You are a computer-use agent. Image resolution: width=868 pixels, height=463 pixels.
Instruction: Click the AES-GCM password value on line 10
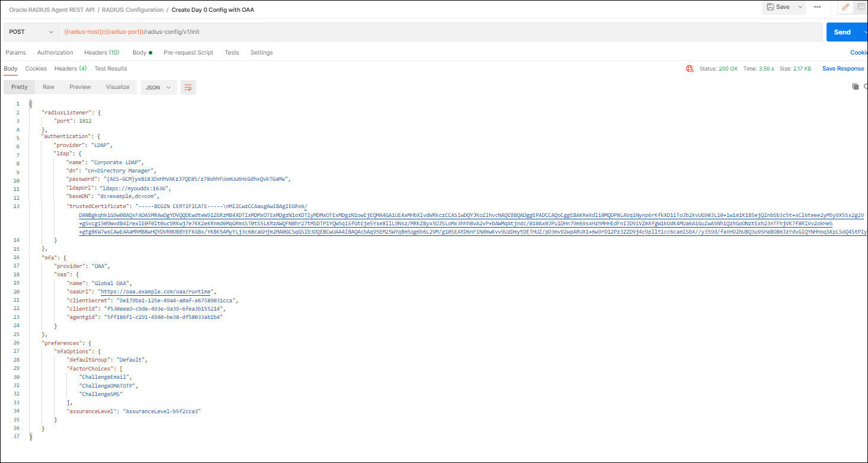(x=196, y=180)
